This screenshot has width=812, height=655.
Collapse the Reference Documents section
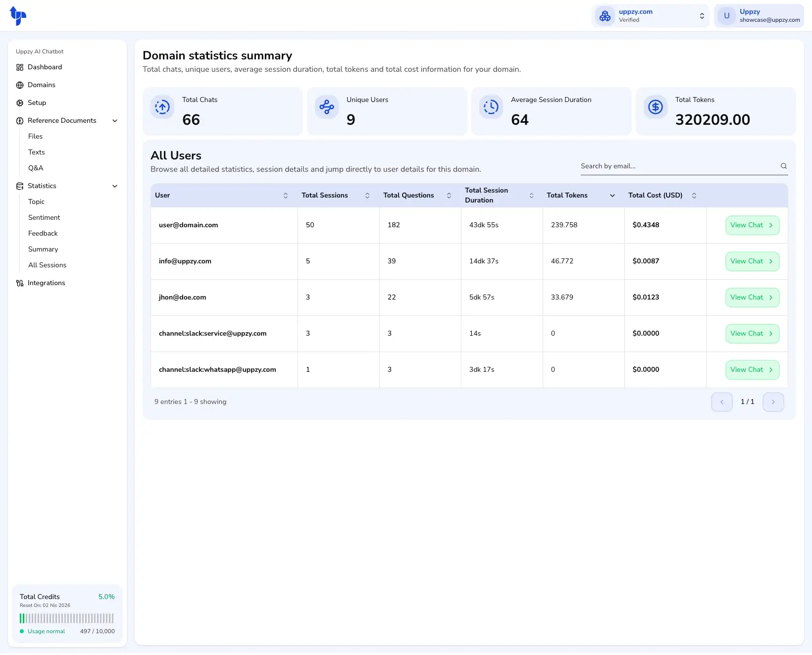115,121
